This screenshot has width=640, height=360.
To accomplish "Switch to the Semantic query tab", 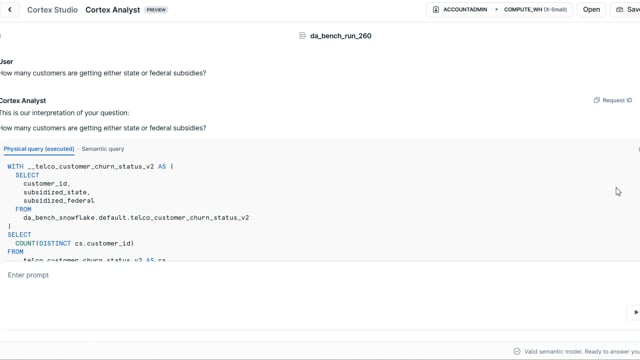I will click(x=103, y=149).
